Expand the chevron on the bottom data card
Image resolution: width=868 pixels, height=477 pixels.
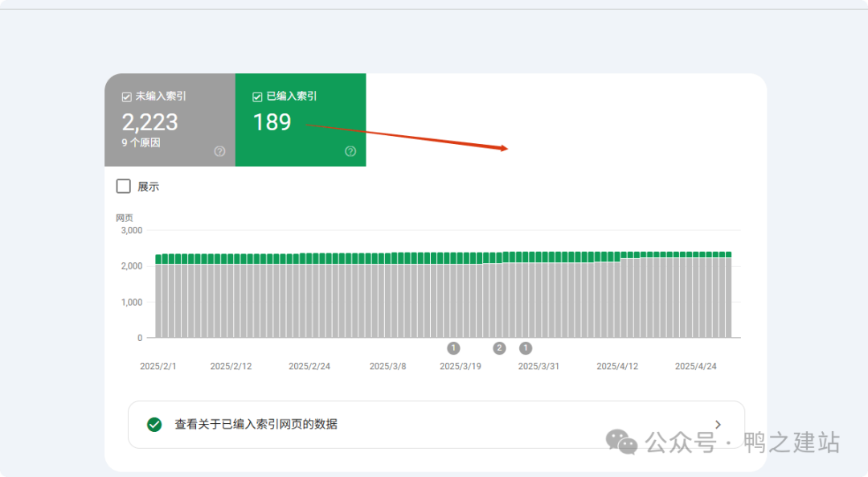718,424
